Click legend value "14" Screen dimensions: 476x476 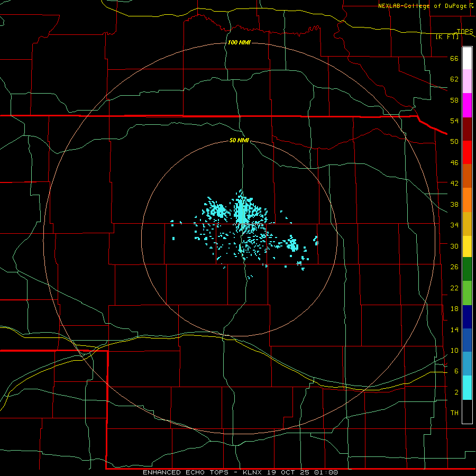point(454,329)
